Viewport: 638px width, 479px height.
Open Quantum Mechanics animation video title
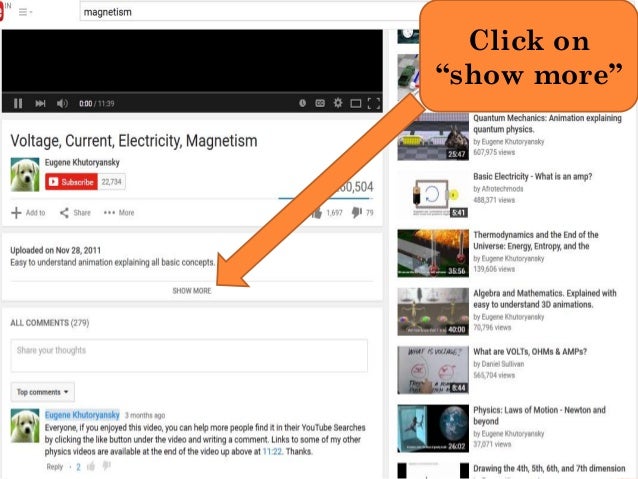[547, 123]
